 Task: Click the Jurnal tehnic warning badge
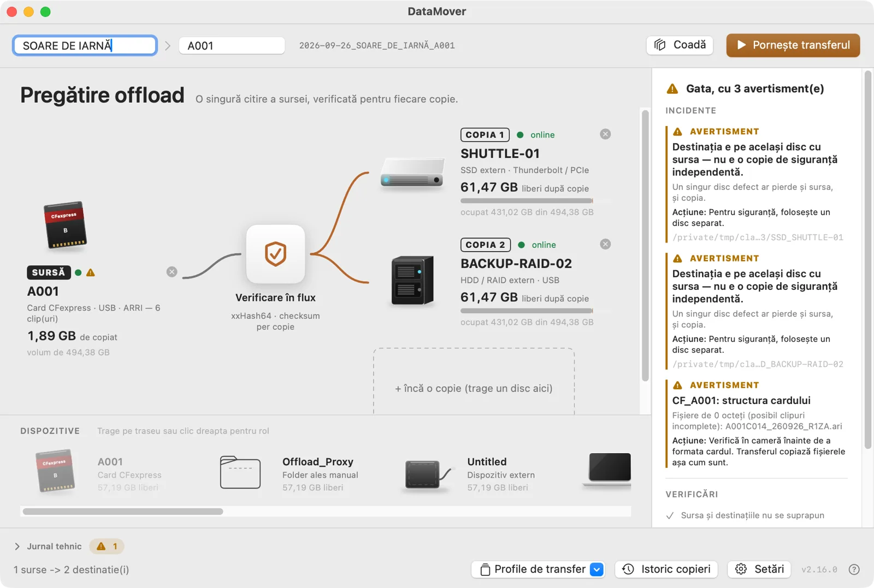[x=107, y=546]
